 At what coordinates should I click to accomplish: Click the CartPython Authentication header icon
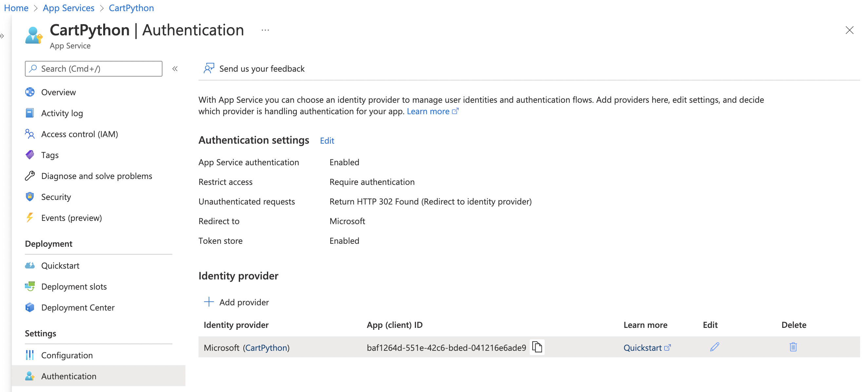pos(34,35)
